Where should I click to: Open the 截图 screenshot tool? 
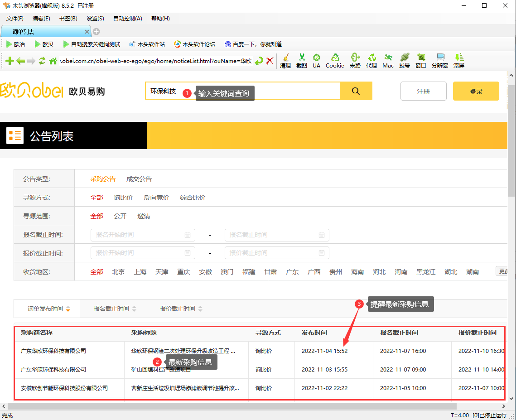pyautogui.click(x=301, y=61)
